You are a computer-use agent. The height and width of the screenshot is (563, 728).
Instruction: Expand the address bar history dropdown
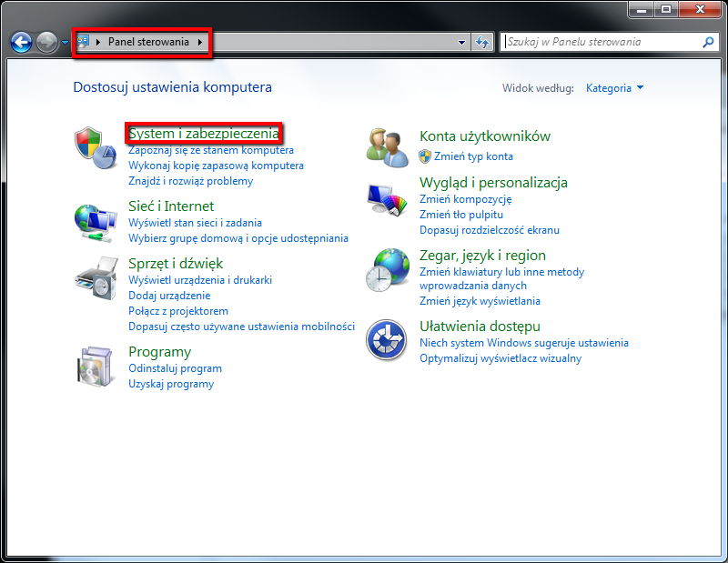pyautogui.click(x=461, y=42)
